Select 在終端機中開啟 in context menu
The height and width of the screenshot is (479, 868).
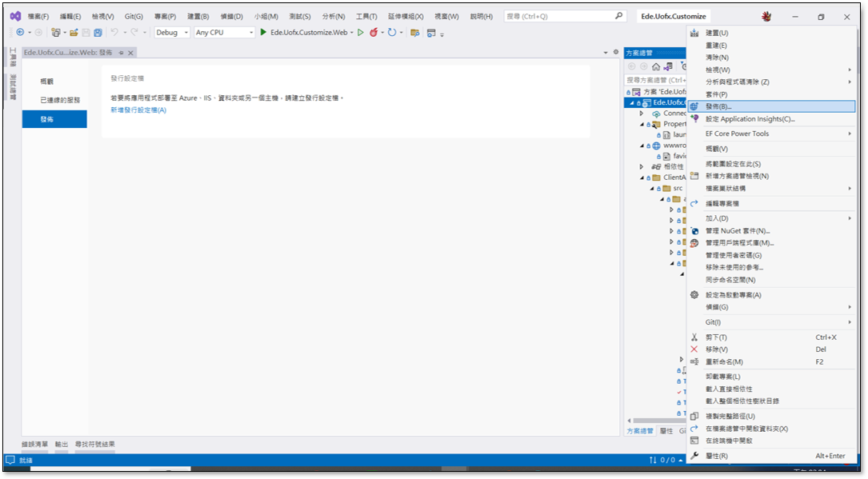771,441
